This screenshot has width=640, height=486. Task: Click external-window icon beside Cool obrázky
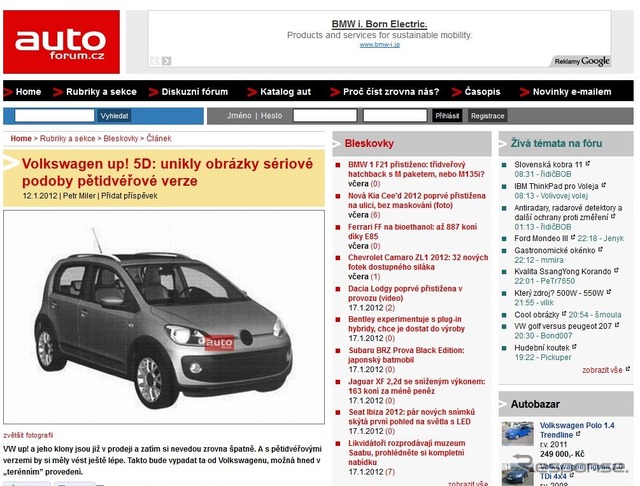564,313
